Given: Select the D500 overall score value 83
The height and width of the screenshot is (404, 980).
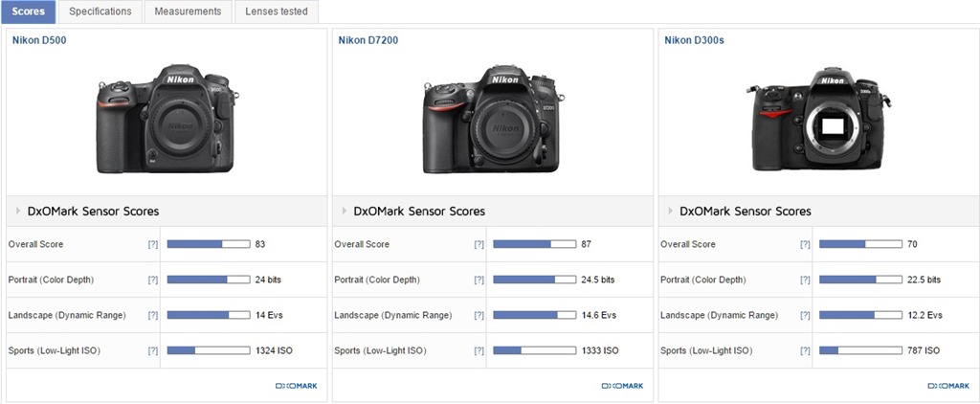Looking at the screenshot, I should coord(260,244).
